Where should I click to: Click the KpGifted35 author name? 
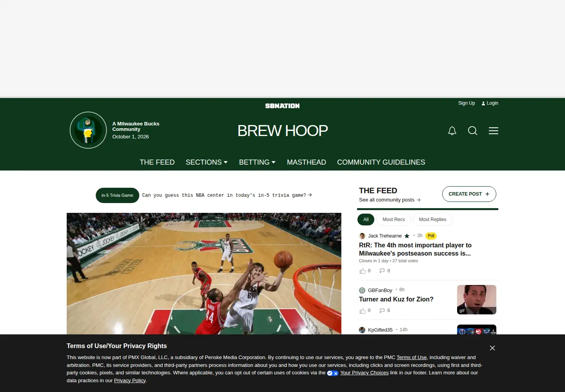point(380,330)
